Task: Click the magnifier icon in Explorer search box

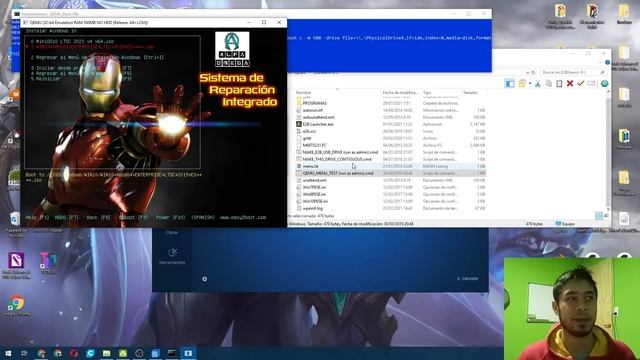Action: pyautogui.click(x=602, y=72)
